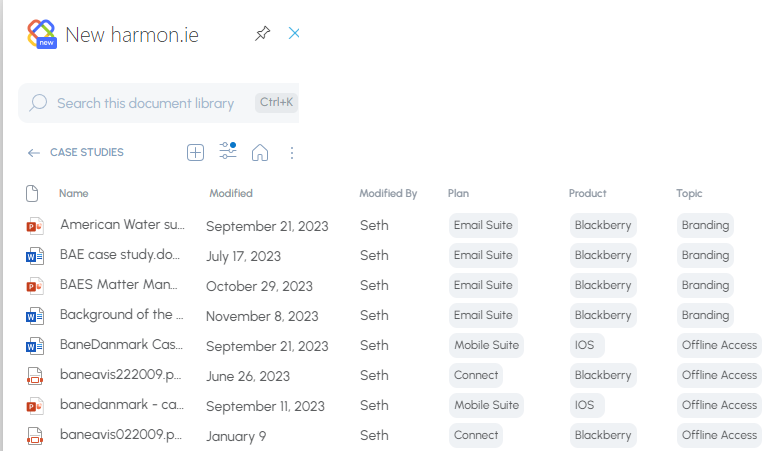Navigate back with the left arrow
This screenshot has height=451, width=782.
tap(33, 153)
